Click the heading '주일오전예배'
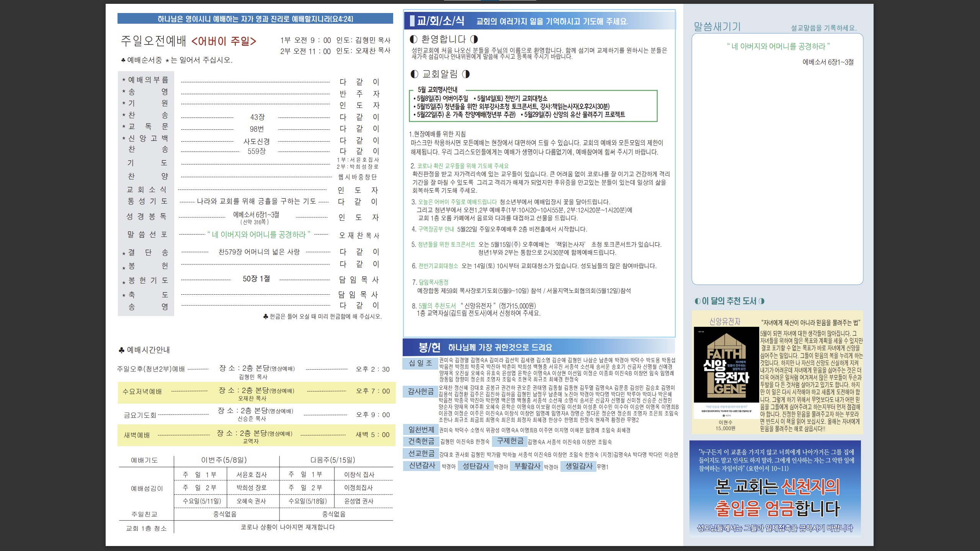980x551 pixels. tap(153, 41)
